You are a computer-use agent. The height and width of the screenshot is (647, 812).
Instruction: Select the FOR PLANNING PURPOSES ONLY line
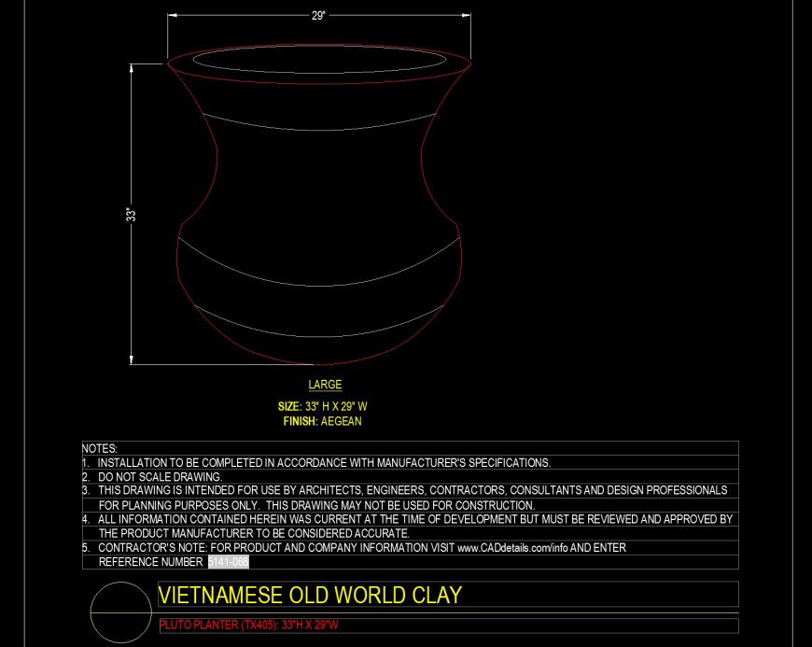[316, 505]
